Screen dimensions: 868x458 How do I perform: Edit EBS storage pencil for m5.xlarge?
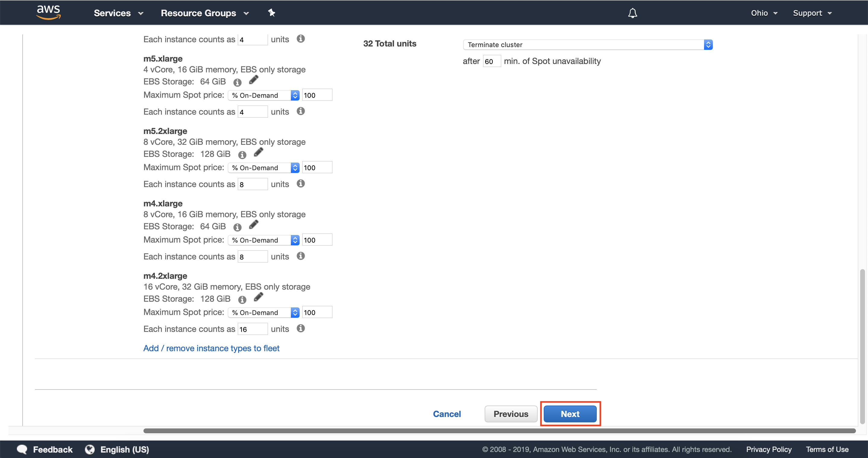(253, 80)
